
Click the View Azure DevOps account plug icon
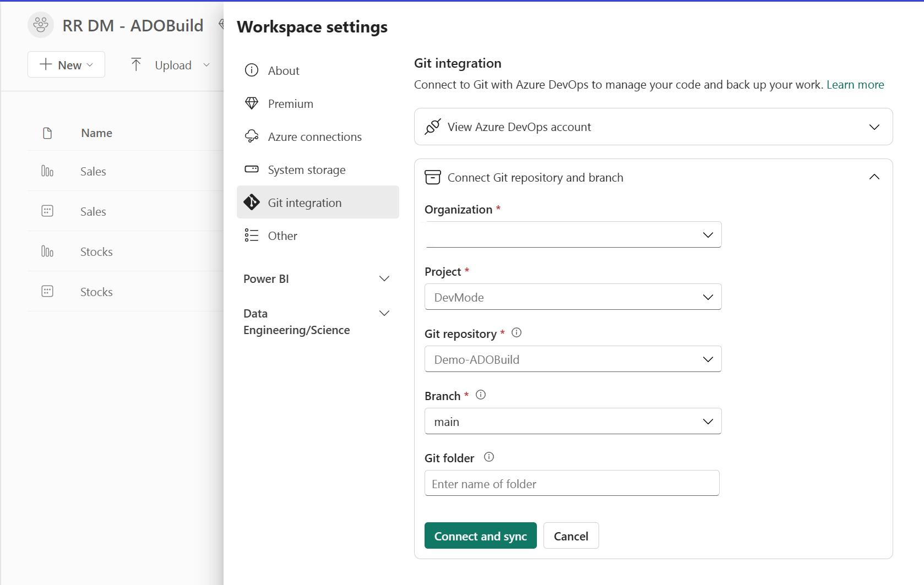[x=433, y=127]
